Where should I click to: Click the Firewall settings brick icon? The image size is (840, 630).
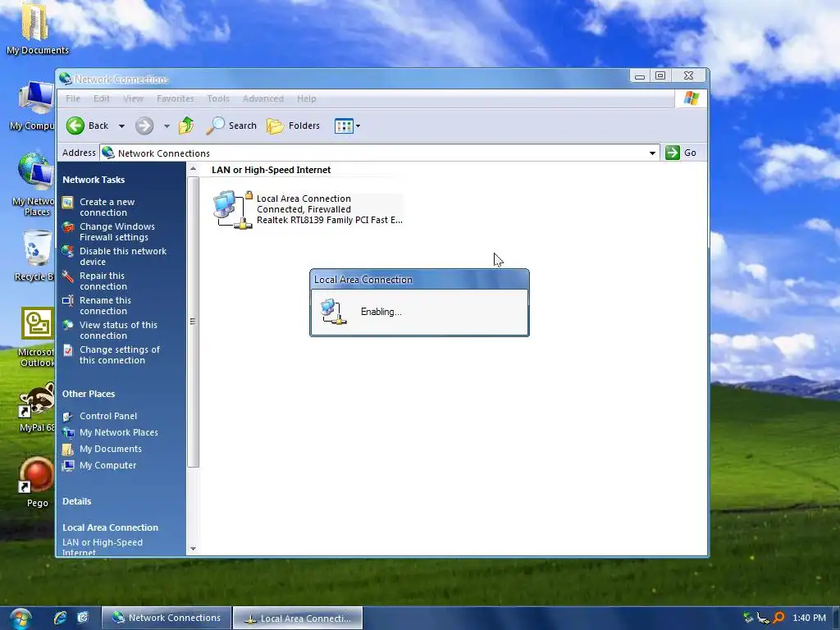pos(67,227)
